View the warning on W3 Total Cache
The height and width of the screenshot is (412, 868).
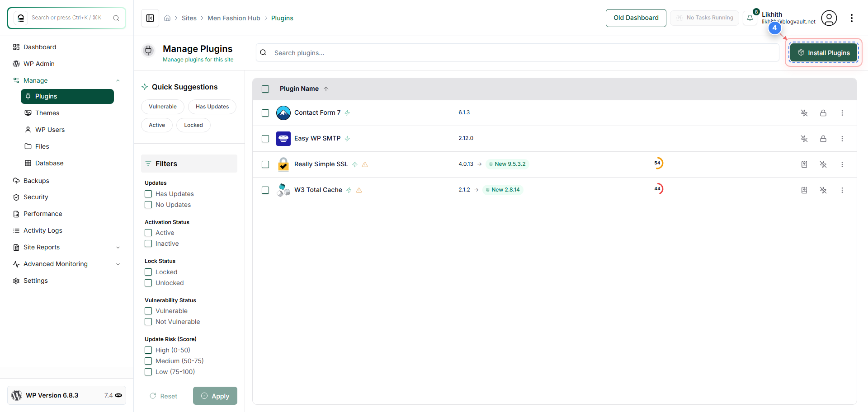359,190
